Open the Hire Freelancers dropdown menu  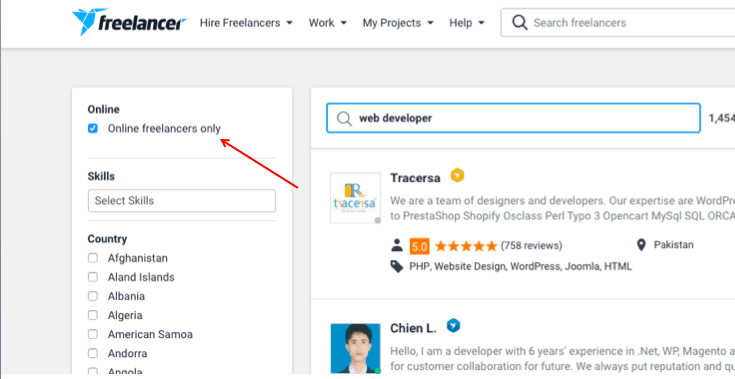[x=246, y=22]
